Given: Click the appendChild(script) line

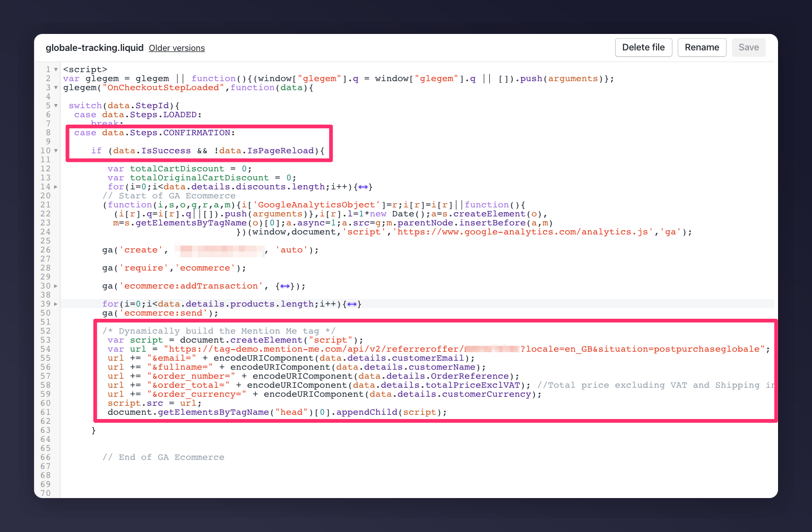Looking at the screenshot, I should (x=277, y=412).
